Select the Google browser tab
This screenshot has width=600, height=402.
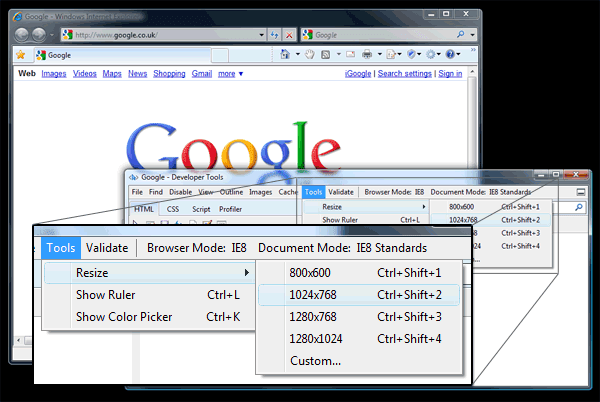pyautogui.click(x=122, y=55)
